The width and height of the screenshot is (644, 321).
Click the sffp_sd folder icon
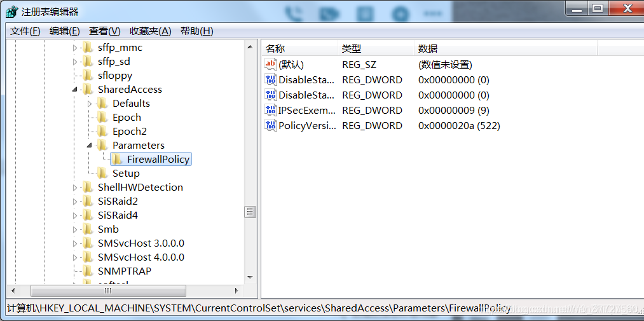[x=88, y=62]
